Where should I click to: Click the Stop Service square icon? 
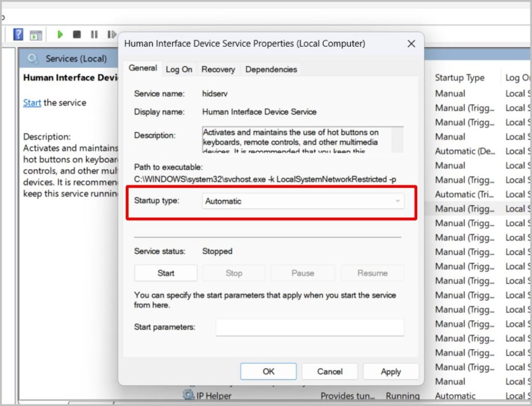[x=77, y=34]
